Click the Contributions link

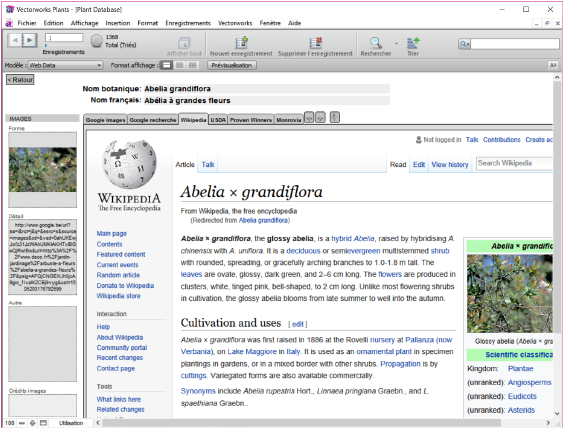point(501,140)
